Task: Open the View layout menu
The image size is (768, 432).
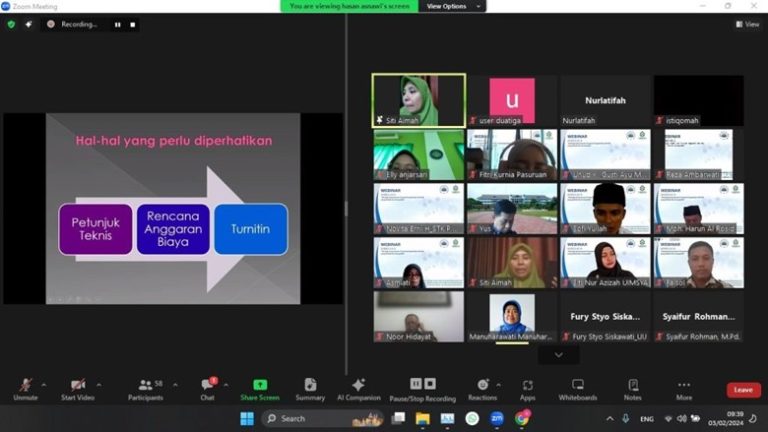Action: [x=747, y=24]
